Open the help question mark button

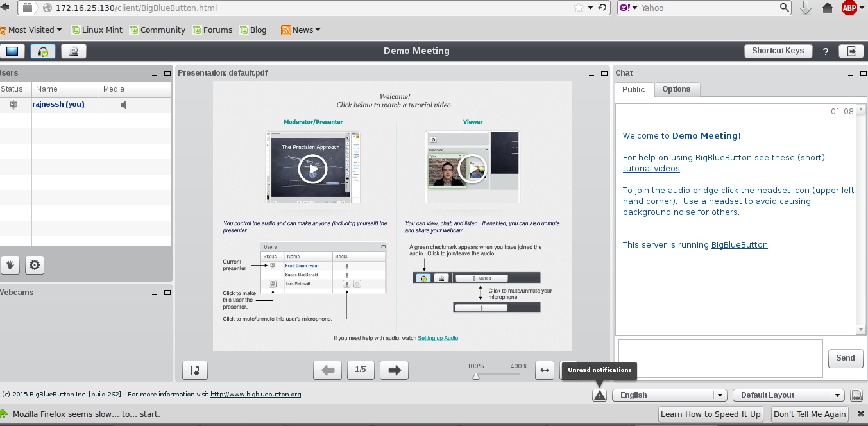coord(826,51)
